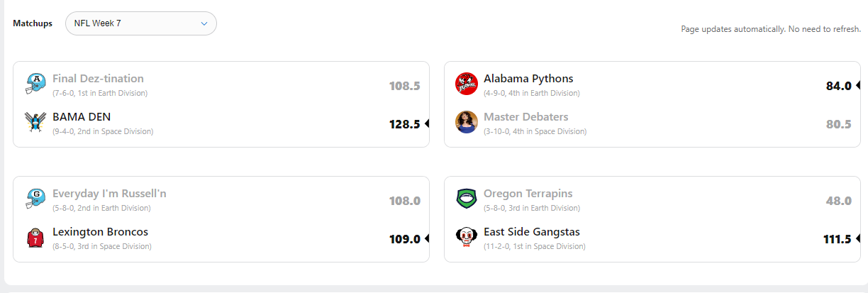Click Everyday I'm Russell'n helmet logo
The width and height of the screenshot is (868, 293).
tap(35, 199)
